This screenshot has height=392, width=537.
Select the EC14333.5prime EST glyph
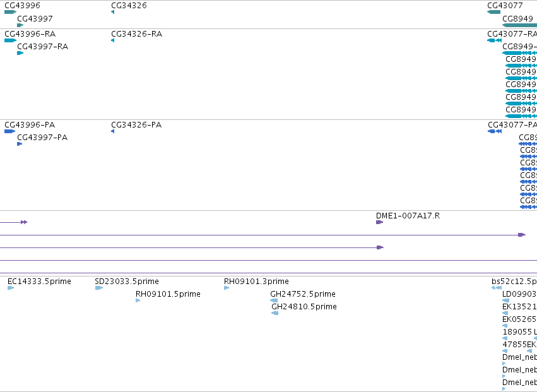click(11, 288)
